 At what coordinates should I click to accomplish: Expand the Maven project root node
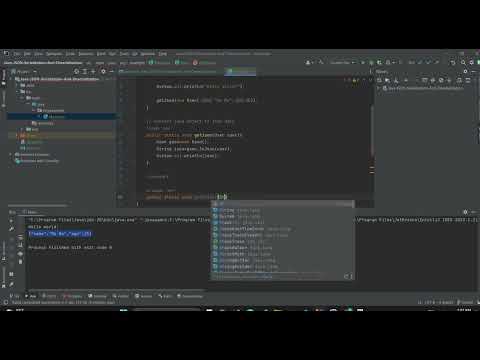point(379,88)
